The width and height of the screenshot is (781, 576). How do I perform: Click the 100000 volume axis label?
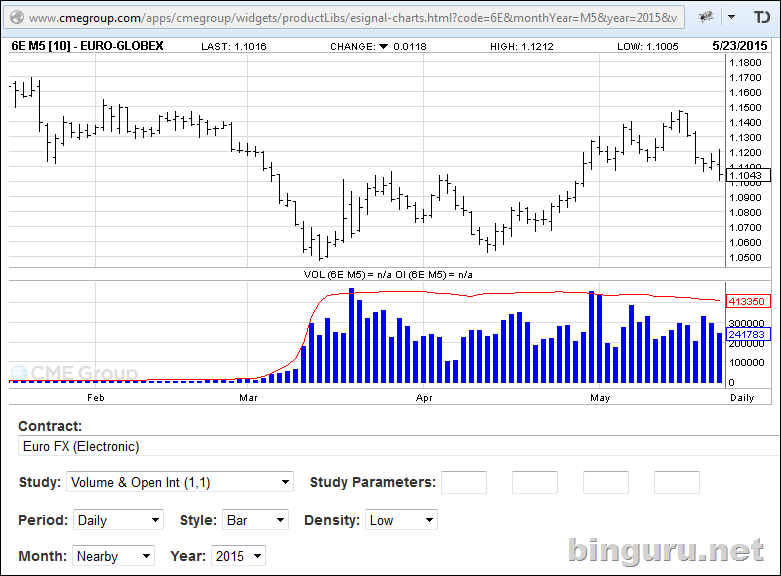(746, 363)
